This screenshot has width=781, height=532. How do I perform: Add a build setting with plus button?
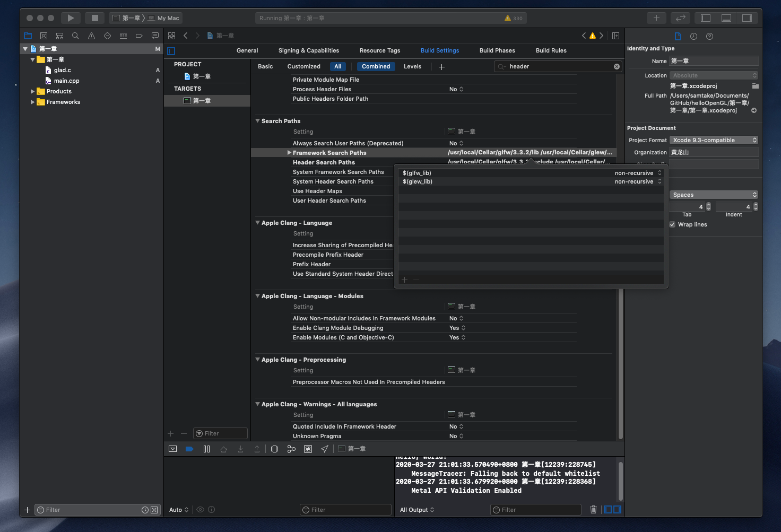pos(441,66)
